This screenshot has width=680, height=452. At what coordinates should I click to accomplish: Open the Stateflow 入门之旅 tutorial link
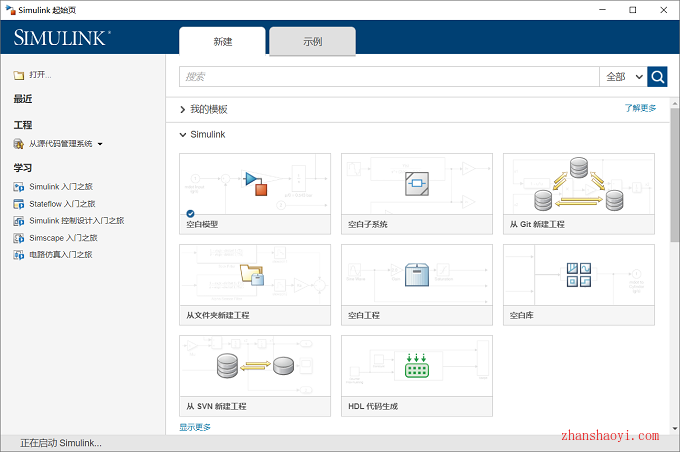click(62, 204)
